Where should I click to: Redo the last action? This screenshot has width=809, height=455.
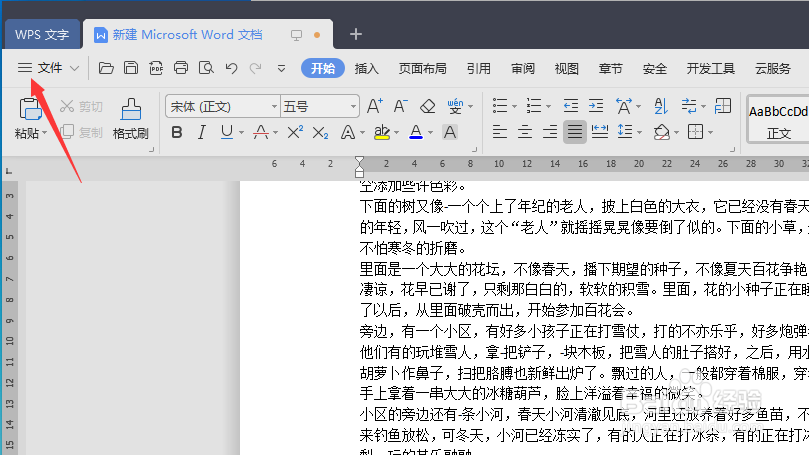click(255, 68)
